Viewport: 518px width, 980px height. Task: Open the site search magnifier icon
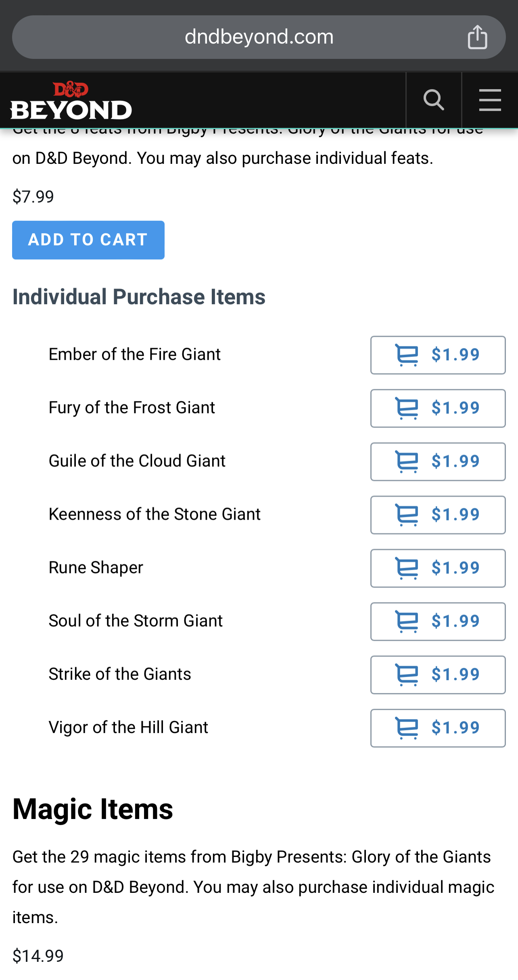(434, 100)
